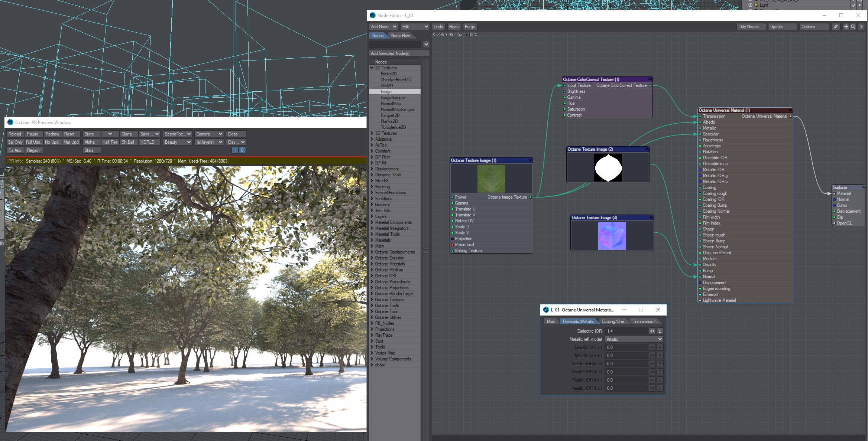The height and width of the screenshot is (441, 868).
Task: Collapse Octane ColorCorrect Texture node arrow
Action: 650,79
